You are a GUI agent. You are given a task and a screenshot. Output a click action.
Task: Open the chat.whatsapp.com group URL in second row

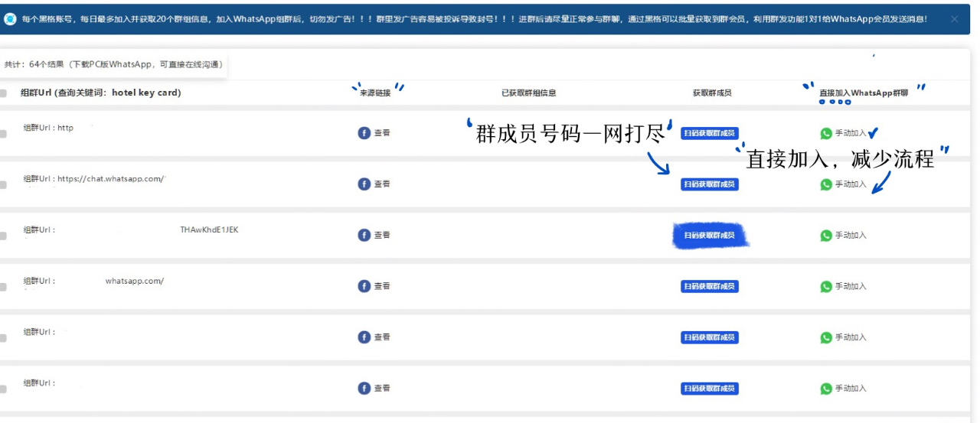111,179
